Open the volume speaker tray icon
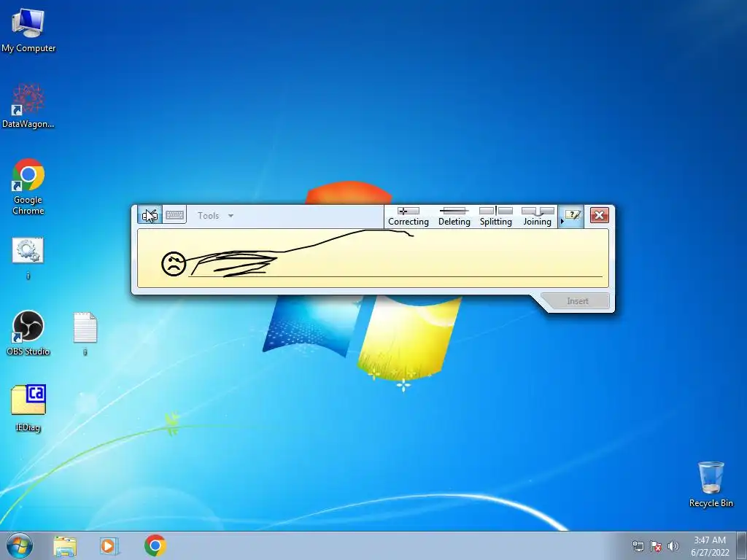The width and height of the screenshot is (747, 560). pos(673,546)
